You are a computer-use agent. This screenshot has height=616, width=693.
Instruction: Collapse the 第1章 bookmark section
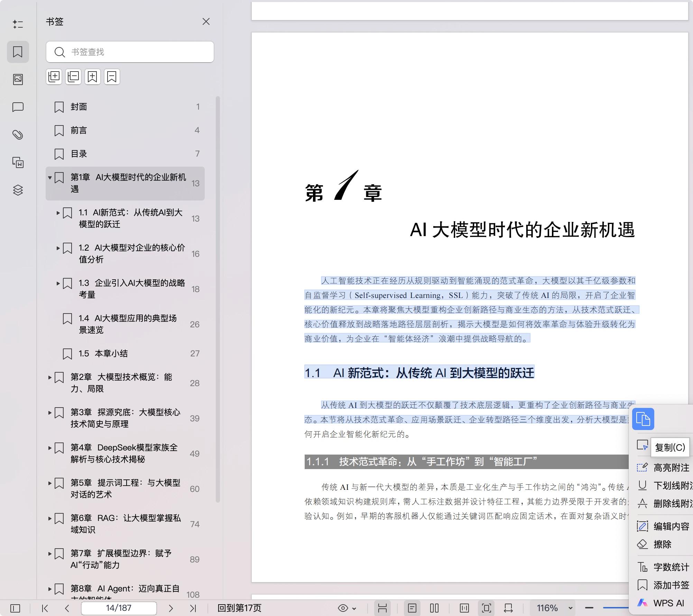(x=49, y=178)
